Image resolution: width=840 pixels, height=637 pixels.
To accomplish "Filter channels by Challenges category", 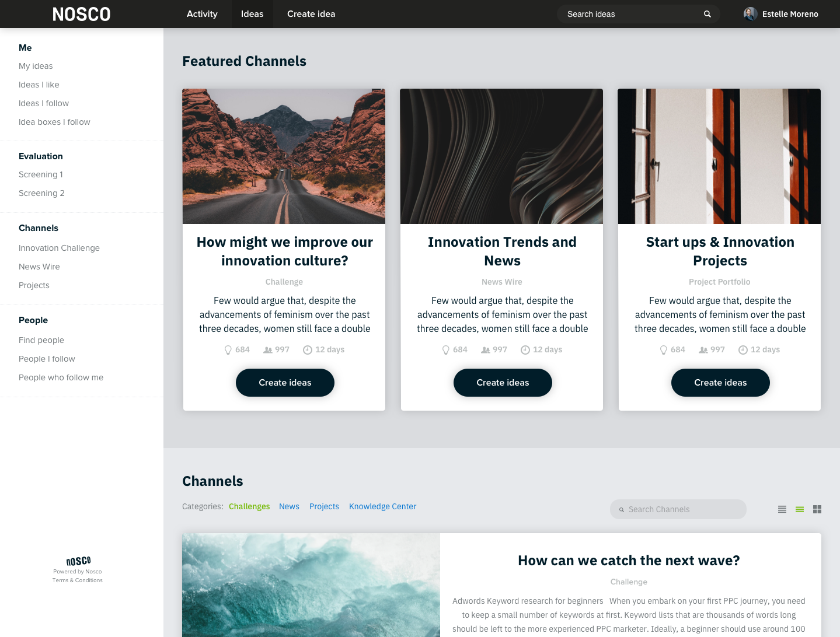I will tap(249, 506).
